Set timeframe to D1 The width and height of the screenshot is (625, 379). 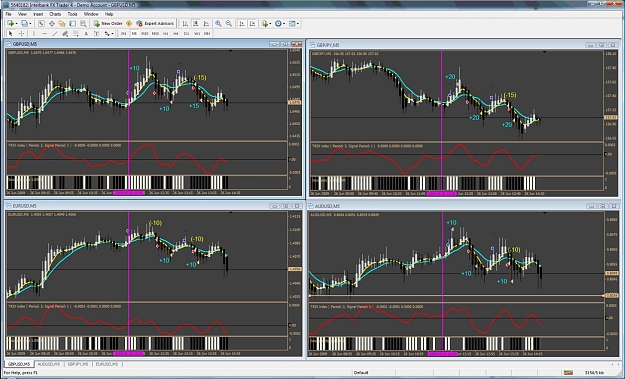[x=186, y=33]
